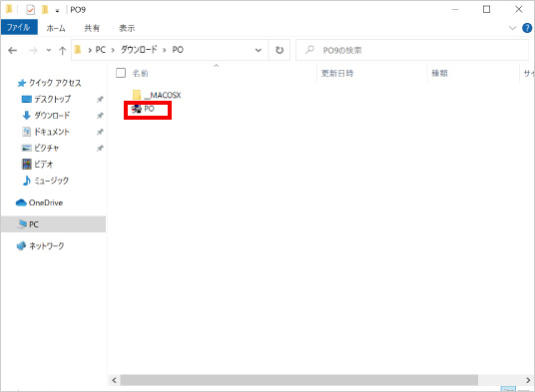Select the PO application file
Image resolution: width=535 pixels, height=392 pixels.
click(144, 109)
